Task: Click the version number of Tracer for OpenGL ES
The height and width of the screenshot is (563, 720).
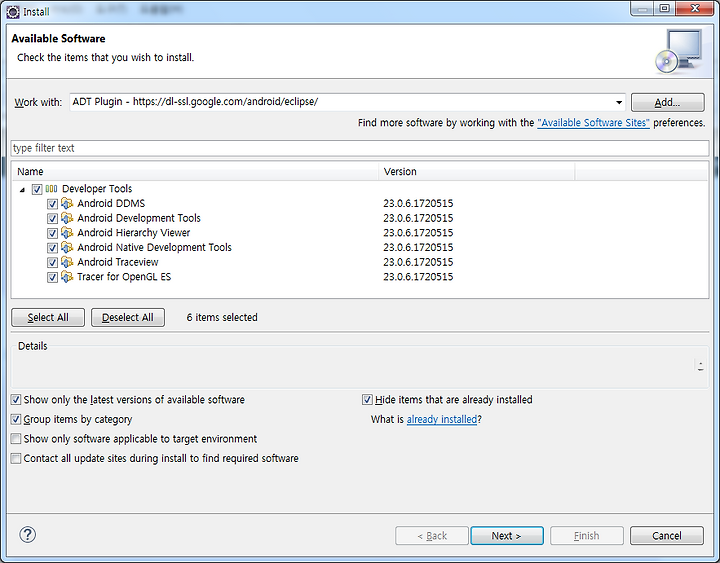Action: click(418, 277)
